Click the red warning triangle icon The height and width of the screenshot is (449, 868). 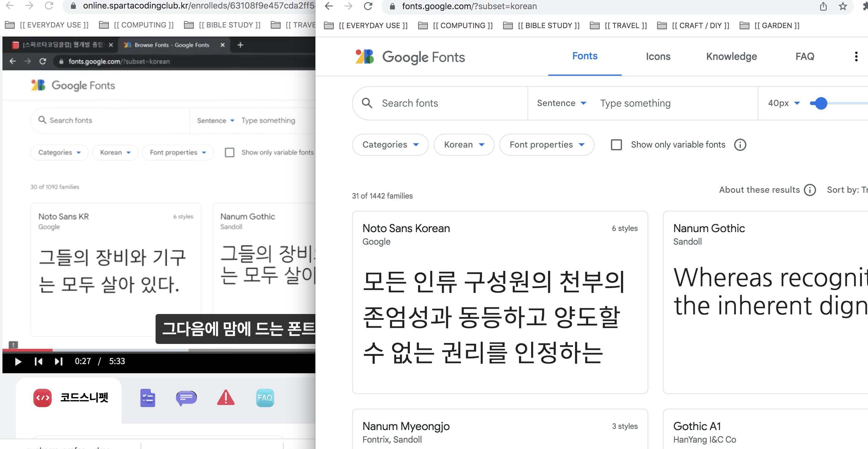[226, 397]
